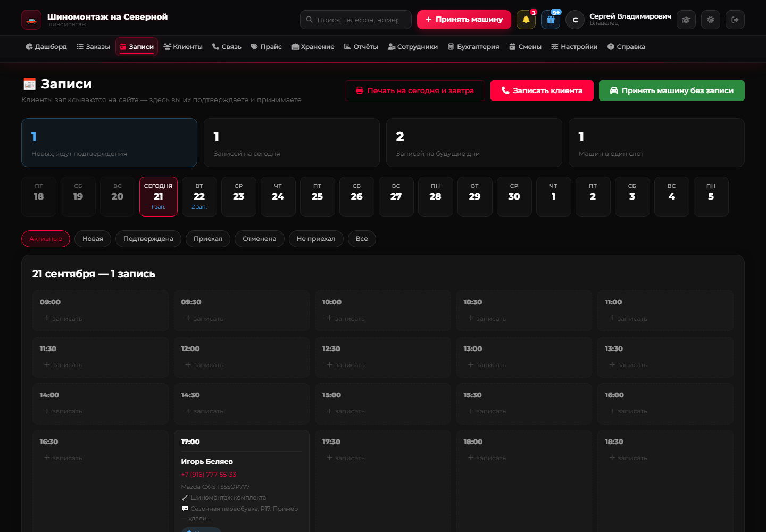
Task: Go to Смены section
Action: click(526, 47)
